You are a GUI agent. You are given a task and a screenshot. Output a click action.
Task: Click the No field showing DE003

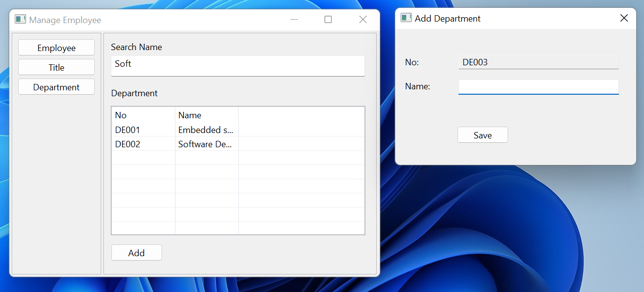click(x=538, y=62)
